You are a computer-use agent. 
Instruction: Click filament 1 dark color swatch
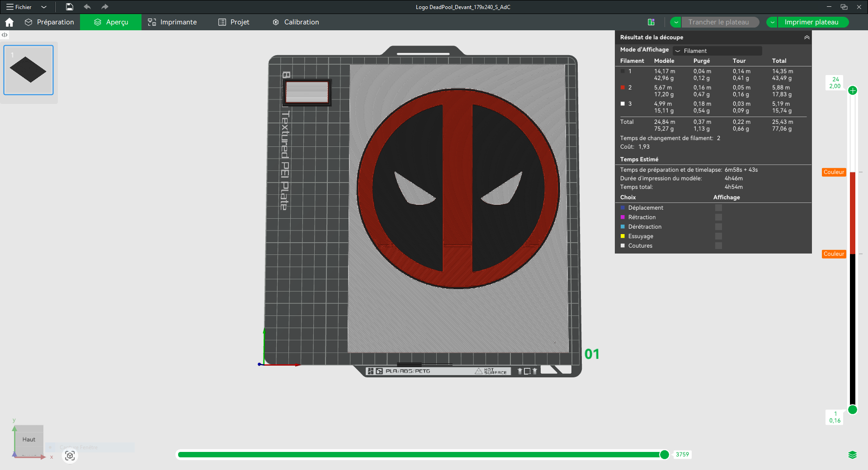(x=623, y=71)
